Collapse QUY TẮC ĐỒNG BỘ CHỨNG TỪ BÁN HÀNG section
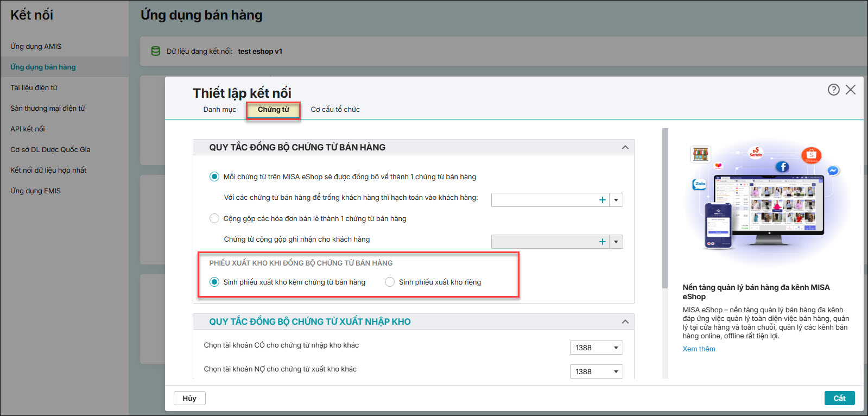Screen dimensions: 868x416 click(x=625, y=147)
